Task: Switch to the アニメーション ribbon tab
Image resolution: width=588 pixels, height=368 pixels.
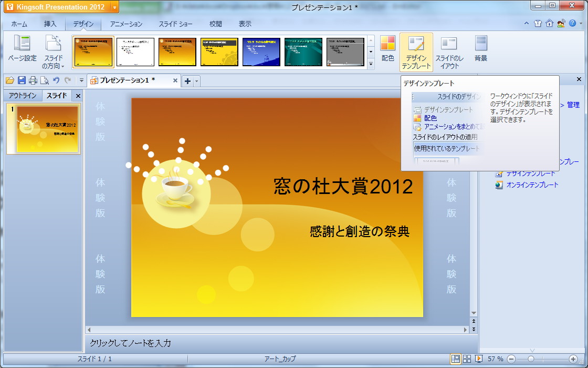Action: point(126,23)
